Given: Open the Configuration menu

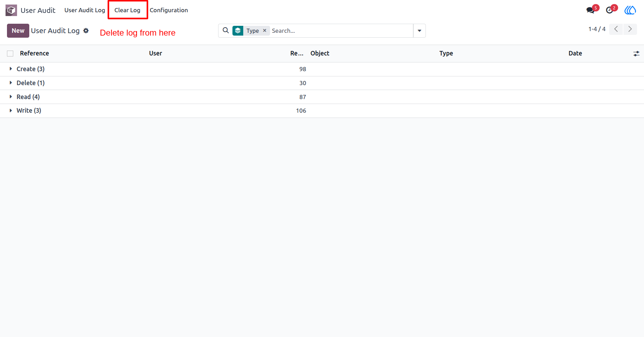Looking at the screenshot, I should click(x=169, y=10).
